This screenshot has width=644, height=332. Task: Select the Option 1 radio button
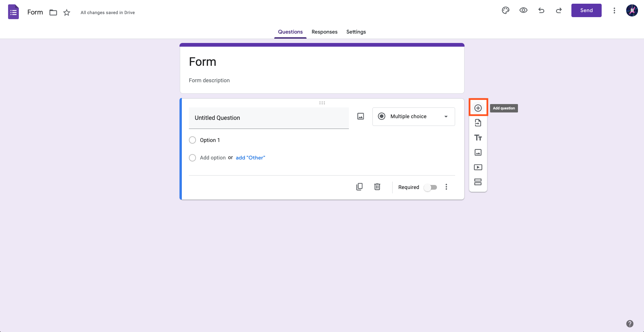[x=192, y=140]
